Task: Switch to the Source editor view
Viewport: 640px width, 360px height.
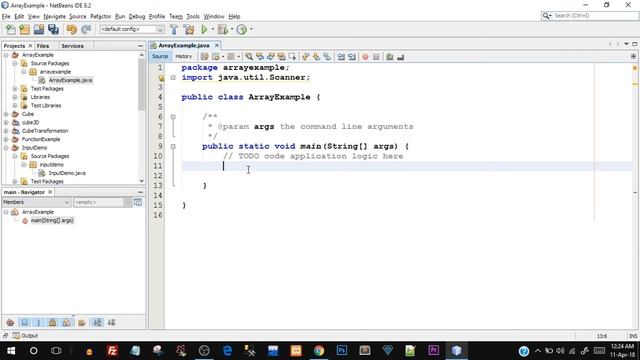Action: click(160, 56)
